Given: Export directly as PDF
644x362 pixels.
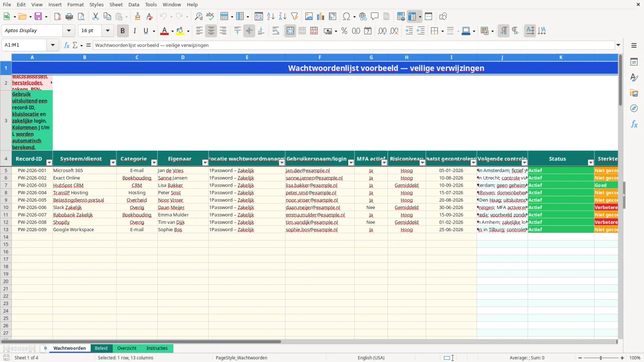Looking at the screenshot, I should pyautogui.click(x=58, y=17).
